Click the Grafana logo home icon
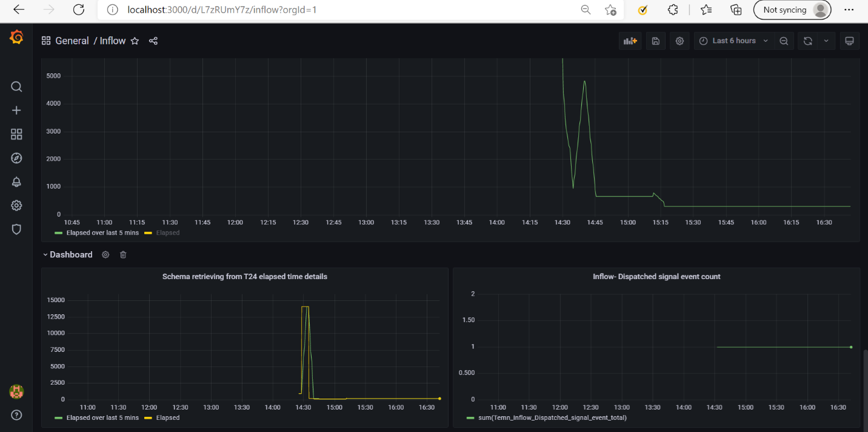868x432 pixels. click(16, 38)
